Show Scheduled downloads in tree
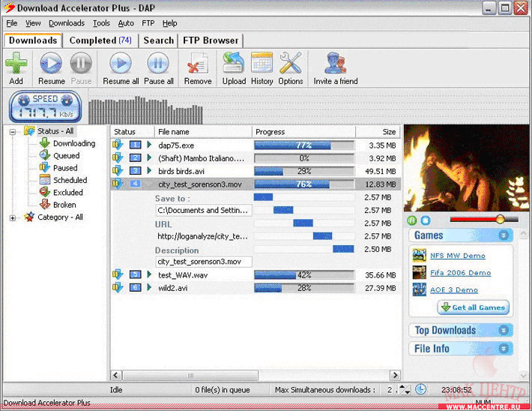 (70, 180)
